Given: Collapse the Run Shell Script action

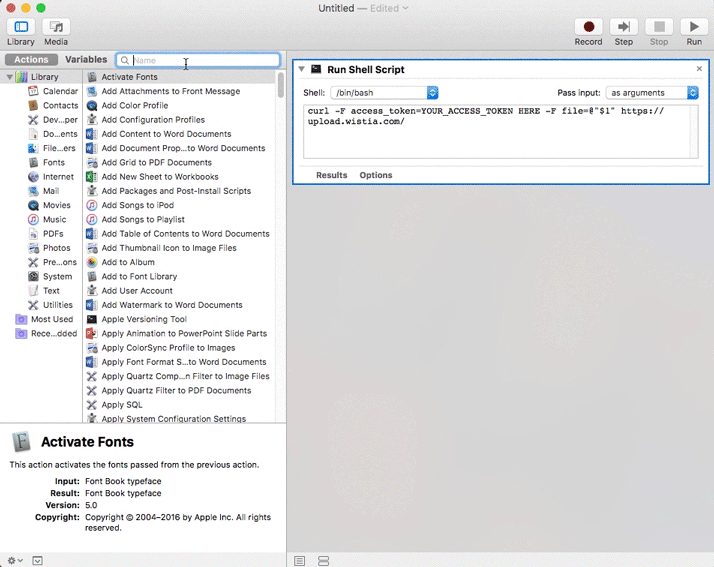Looking at the screenshot, I should [301, 69].
